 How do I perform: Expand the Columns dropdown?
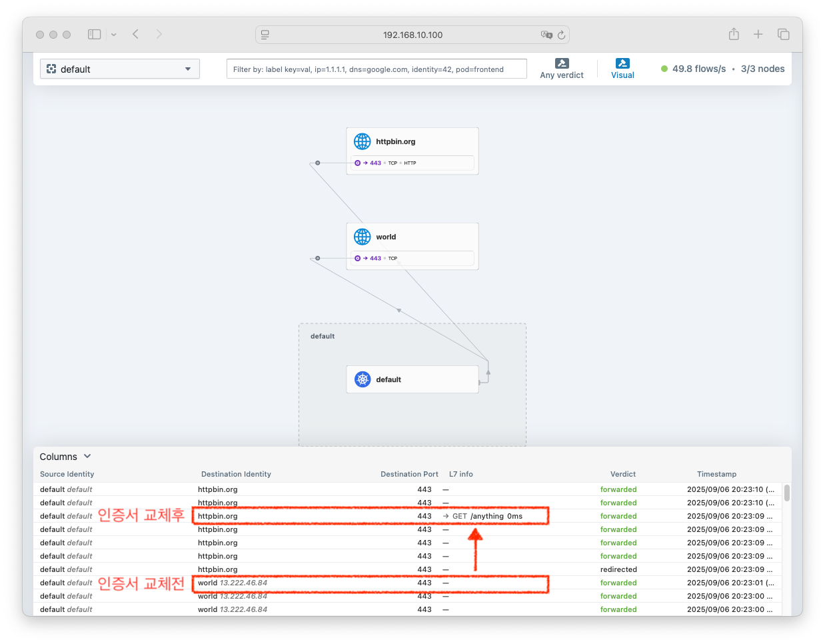coord(65,457)
